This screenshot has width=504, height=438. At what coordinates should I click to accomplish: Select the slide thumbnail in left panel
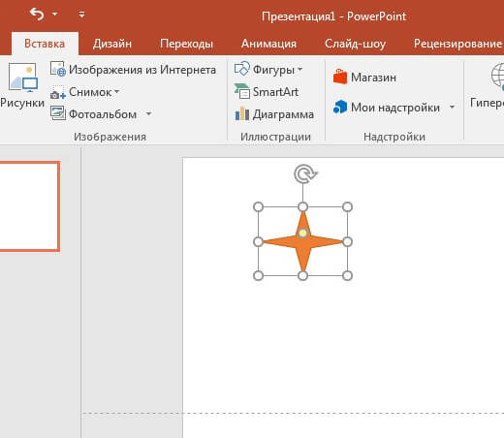tap(30, 206)
